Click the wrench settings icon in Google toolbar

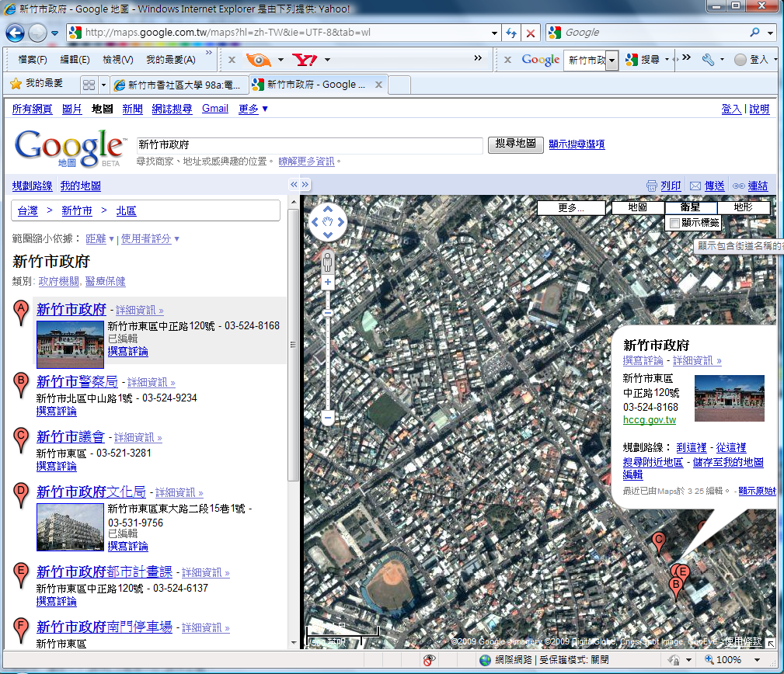(x=708, y=60)
